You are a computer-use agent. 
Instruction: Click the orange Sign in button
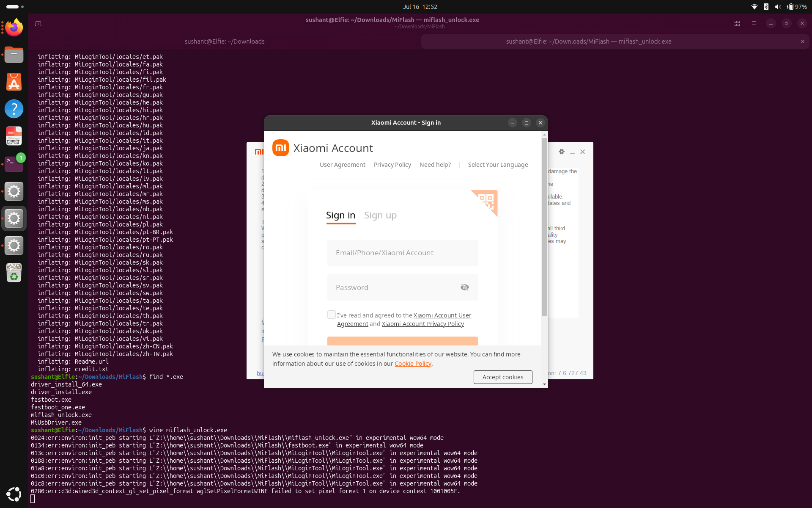pos(403,341)
